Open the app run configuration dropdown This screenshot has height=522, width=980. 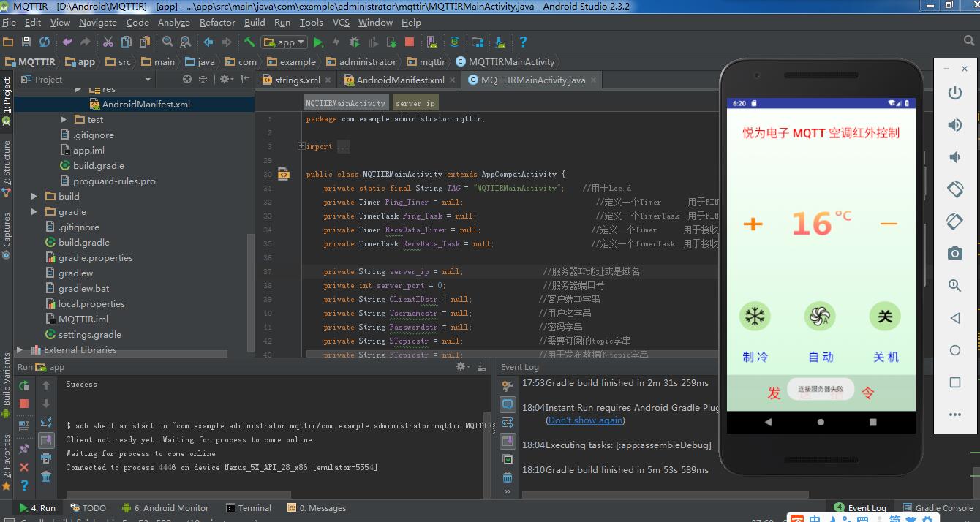coord(284,42)
